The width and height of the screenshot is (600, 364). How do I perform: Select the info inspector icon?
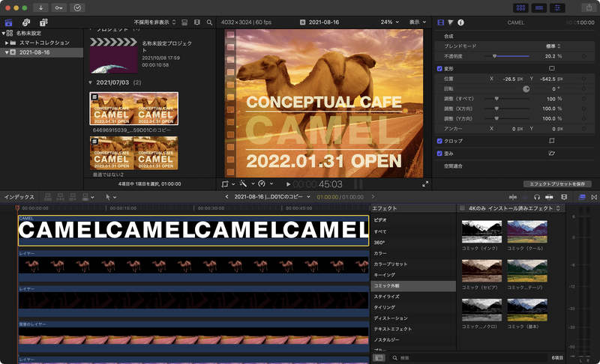460,22
